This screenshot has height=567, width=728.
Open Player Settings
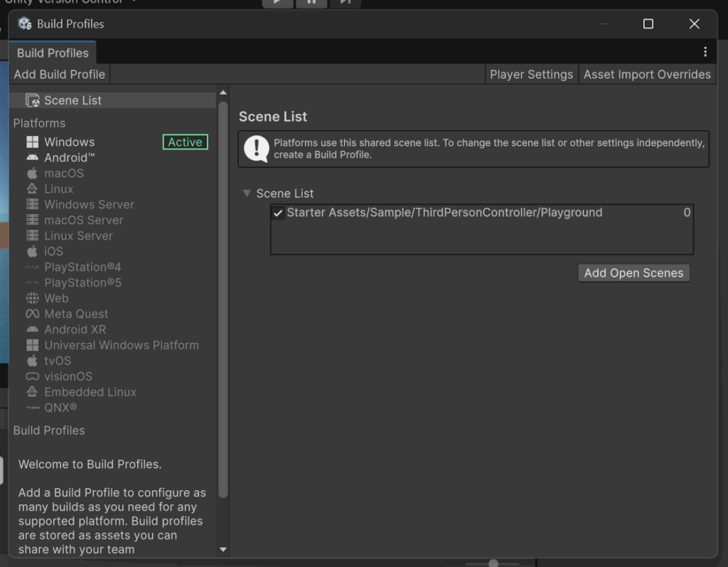pyautogui.click(x=531, y=75)
